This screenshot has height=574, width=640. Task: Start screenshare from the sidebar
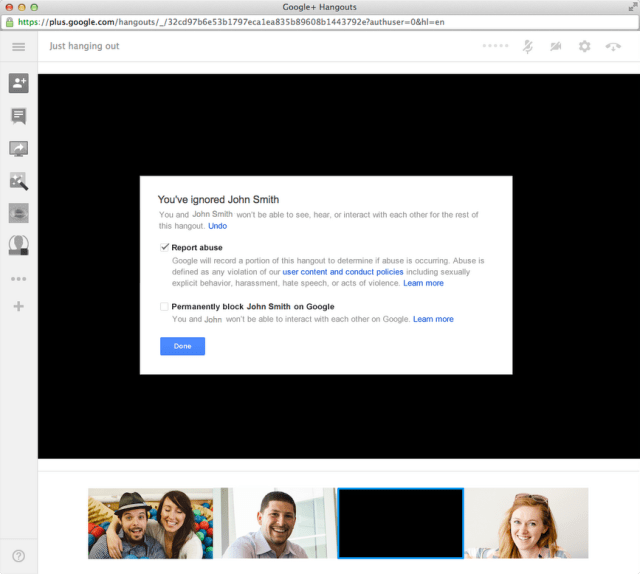click(x=18, y=149)
